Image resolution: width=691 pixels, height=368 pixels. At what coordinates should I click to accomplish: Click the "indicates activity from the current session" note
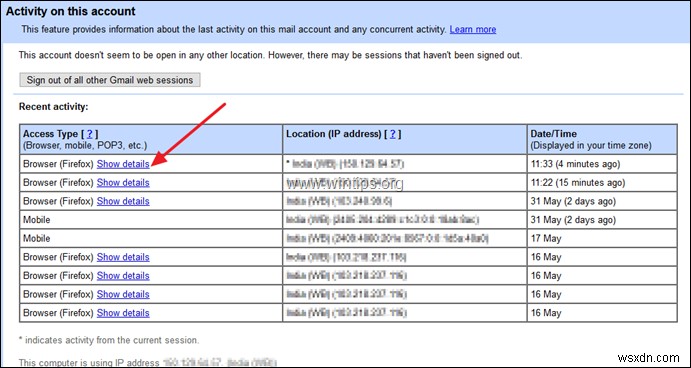[109, 340]
